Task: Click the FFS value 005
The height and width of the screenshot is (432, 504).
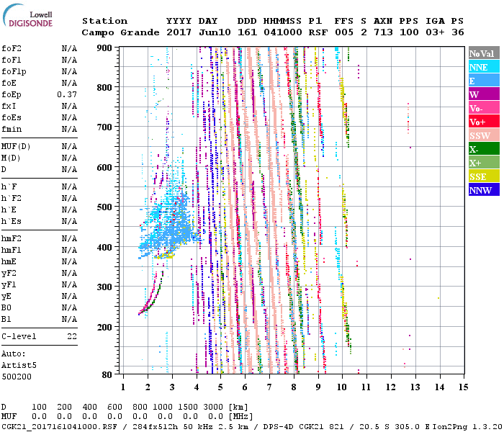Action: click(x=344, y=32)
